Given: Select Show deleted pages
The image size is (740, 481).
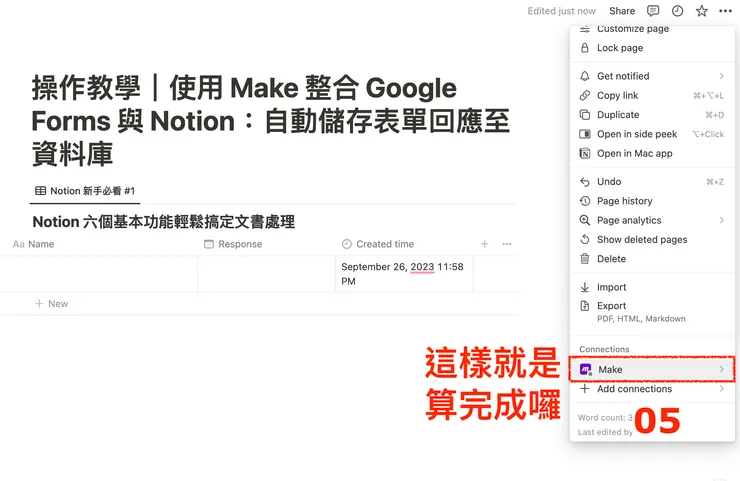Looking at the screenshot, I should tap(652, 240).
